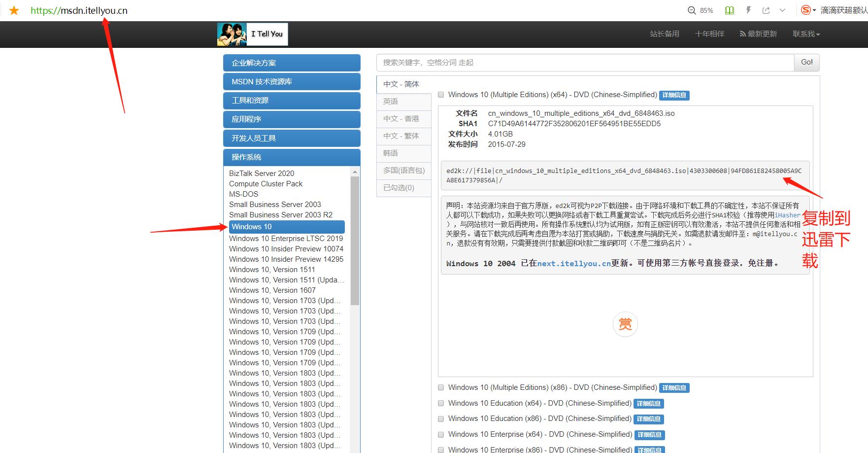
Task: Click the search keyword input field
Action: pos(585,63)
